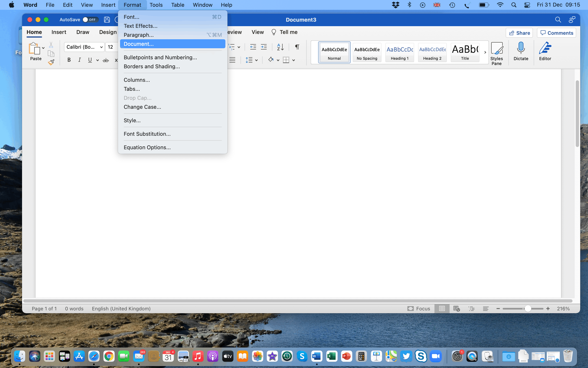Click the search magnifier in Word title bar
The height and width of the screenshot is (368, 588).
[558, 20]
